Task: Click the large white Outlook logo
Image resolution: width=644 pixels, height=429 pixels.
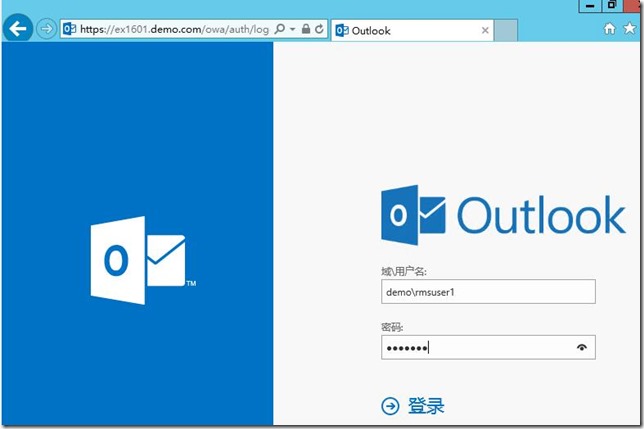Action: point(143,260)
